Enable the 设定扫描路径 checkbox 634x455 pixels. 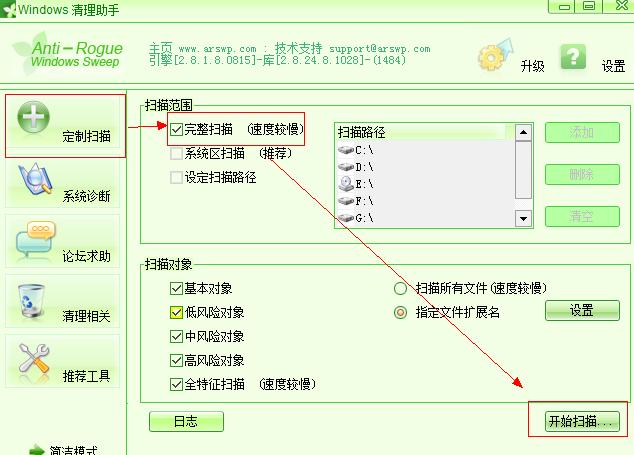coord(176,178)
